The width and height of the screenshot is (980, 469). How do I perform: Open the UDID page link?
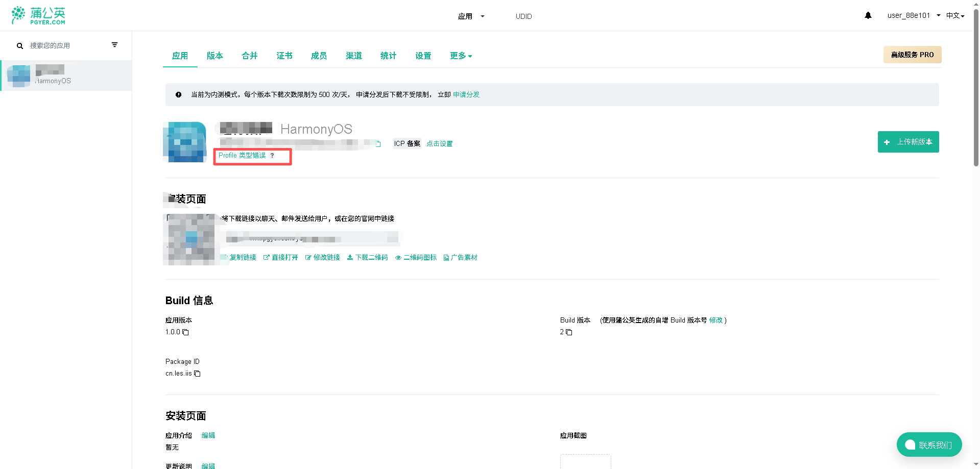point(524,16)
